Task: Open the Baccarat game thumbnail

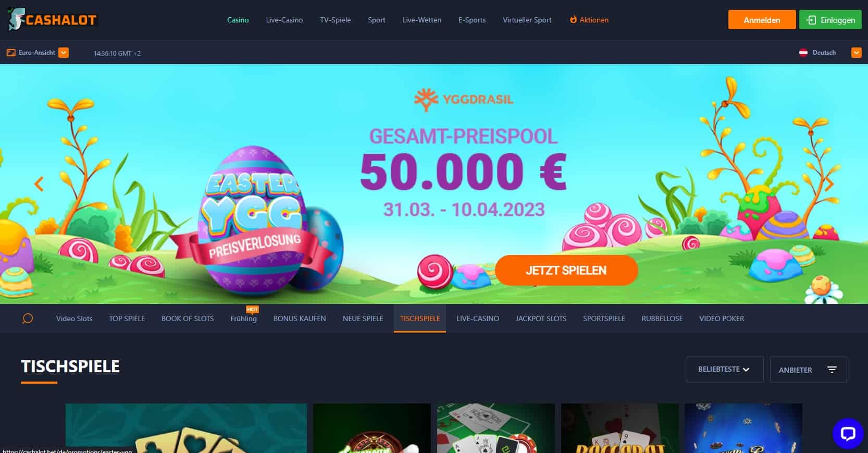Action: [x=620, y=428]
